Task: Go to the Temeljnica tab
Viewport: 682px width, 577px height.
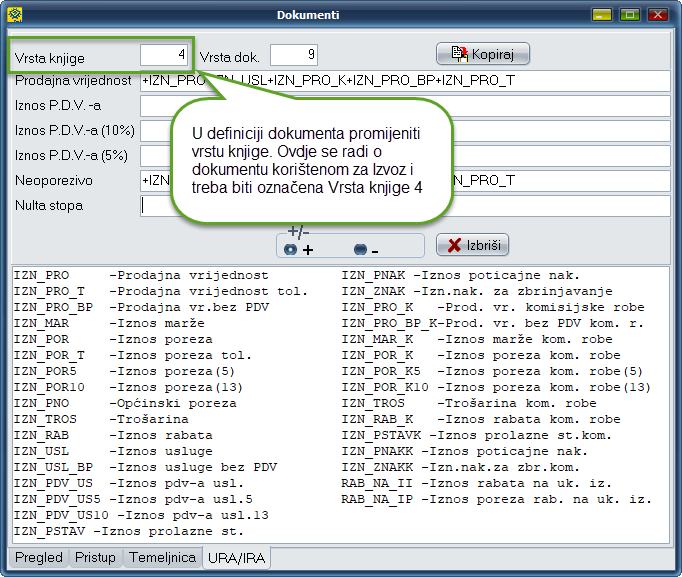Action: point(162,558)
